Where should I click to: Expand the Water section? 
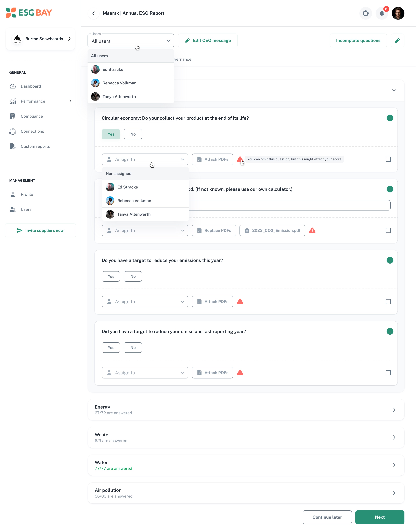click(x=246, y=465)
